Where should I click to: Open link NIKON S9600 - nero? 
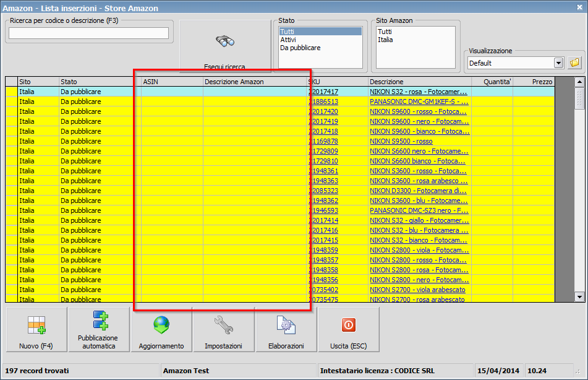click(419, 121)
